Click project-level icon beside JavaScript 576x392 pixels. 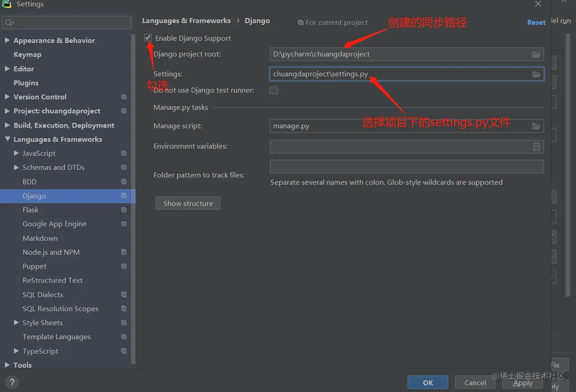pyautogui.click(x=124, y=154)
